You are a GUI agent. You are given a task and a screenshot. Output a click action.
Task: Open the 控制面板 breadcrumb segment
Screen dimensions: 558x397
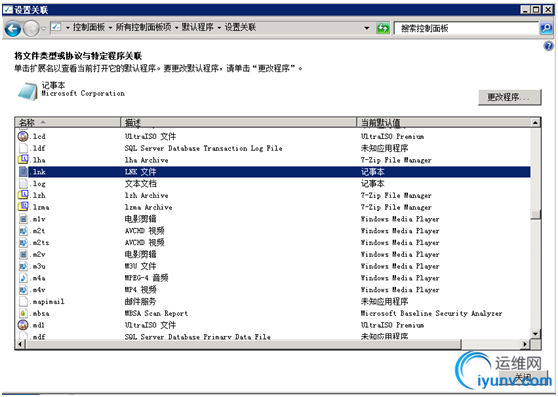(x=89, y=27)
